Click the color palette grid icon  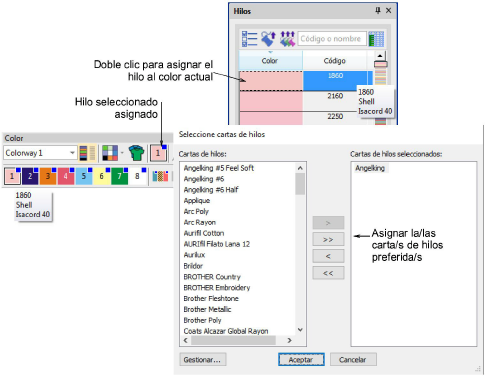tap(110, 153)
